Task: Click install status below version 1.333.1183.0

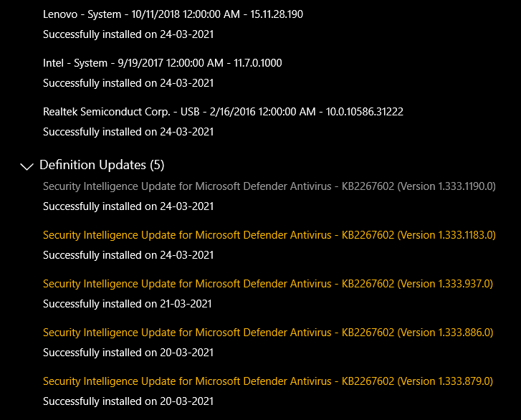Action: tap(128, 255)
